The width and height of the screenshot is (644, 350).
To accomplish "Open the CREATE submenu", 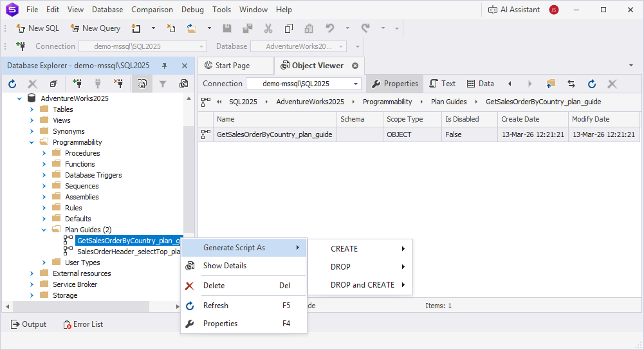I will [x=360, y=249].
